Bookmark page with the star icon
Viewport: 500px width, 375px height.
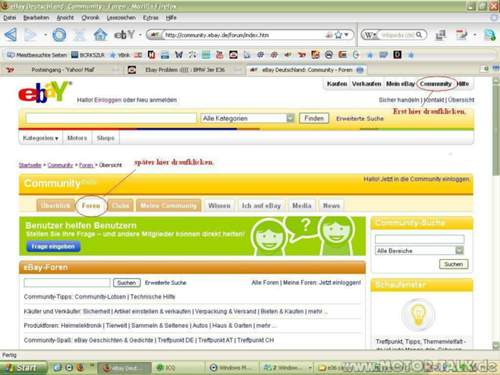338,35
